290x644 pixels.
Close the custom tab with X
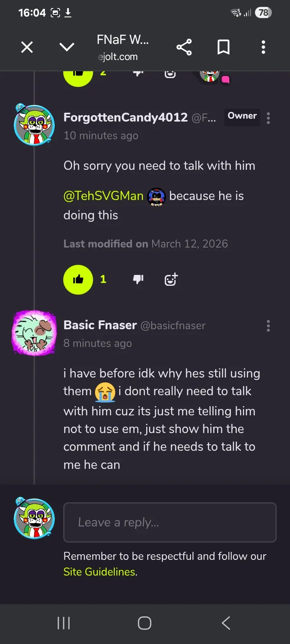(27, 47)
